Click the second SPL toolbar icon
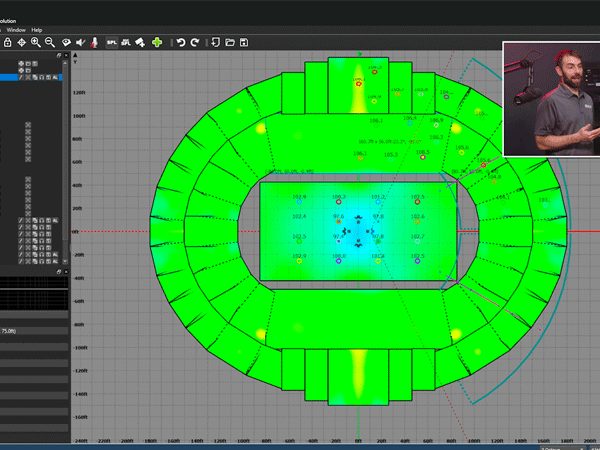This screenshot has height=450, width=600. tap(126, 42)
